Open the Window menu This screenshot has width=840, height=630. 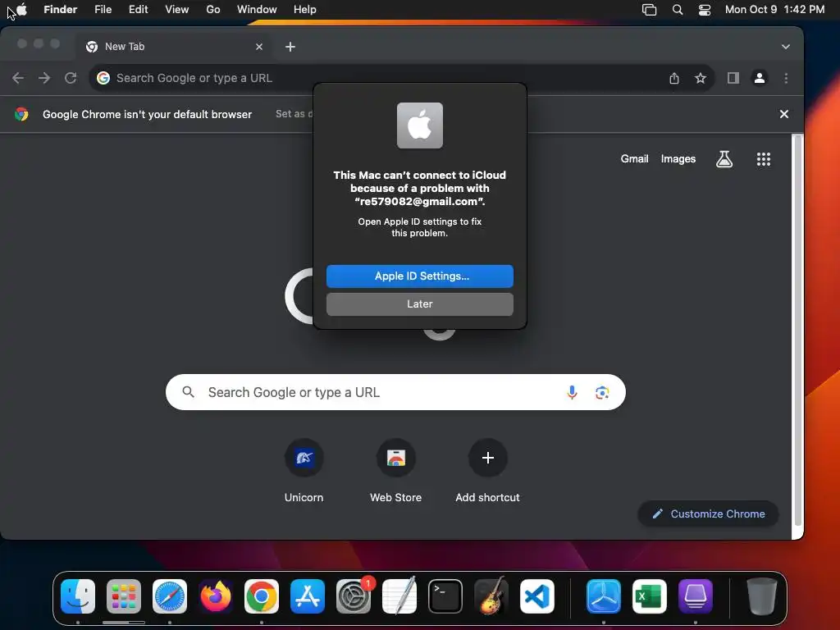tap(257, 9)
